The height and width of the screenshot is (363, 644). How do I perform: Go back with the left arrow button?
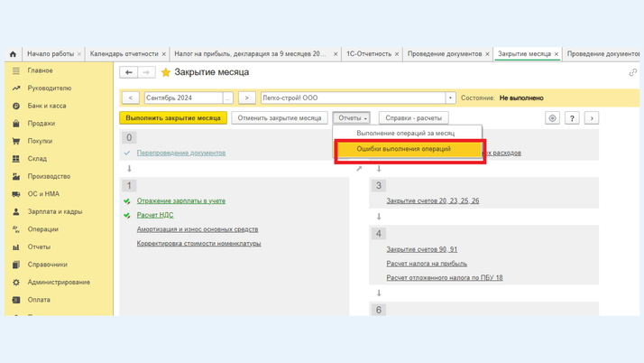pyautogui.click(x=129, y=72)
